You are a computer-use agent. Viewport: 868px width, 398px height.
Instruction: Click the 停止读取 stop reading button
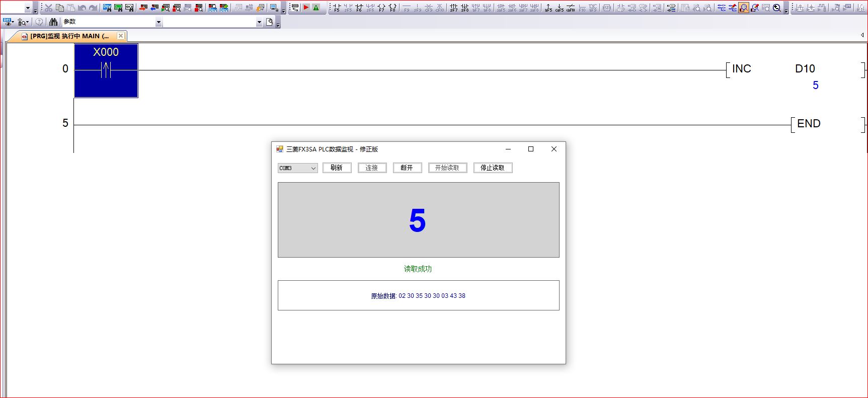click(x=493, y=168)
